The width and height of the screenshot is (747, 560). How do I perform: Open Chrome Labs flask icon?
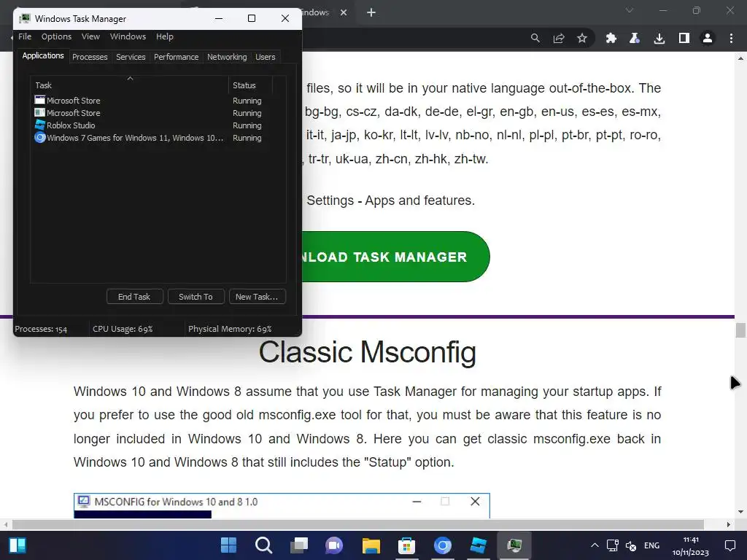pyautogui.click(x=635, y=38)
